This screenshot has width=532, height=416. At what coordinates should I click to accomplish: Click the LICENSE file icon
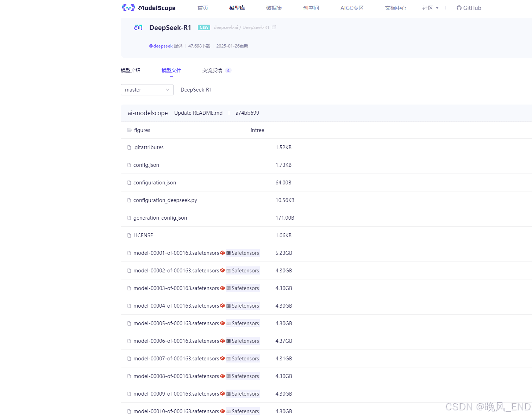(x=129, y=235)
